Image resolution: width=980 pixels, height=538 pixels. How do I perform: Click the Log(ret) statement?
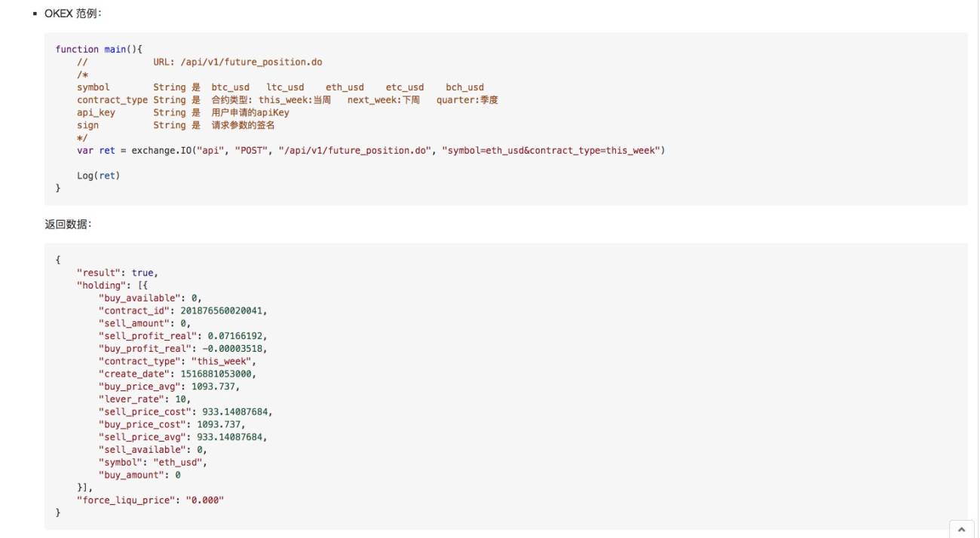99,176
